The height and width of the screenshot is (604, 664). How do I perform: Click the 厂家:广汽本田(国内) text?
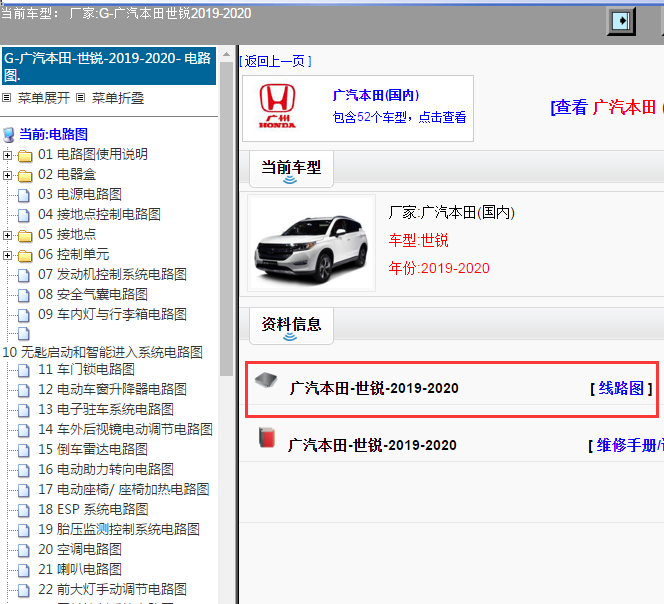(x=451, y=212)
